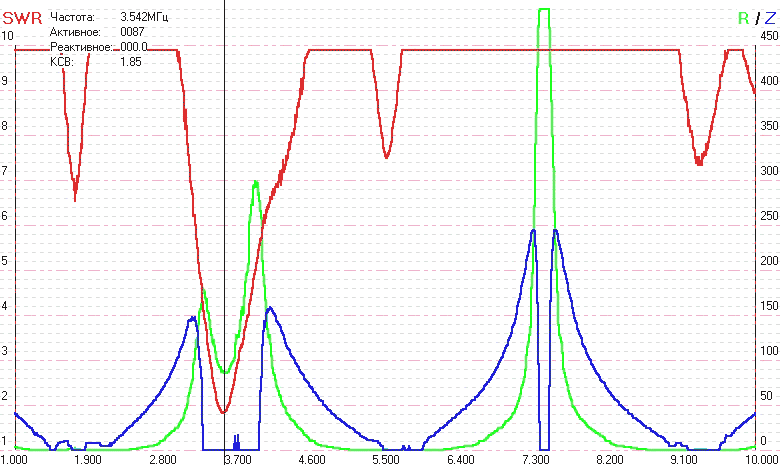Click the SWR scale label 10

[x=7, y=36]
